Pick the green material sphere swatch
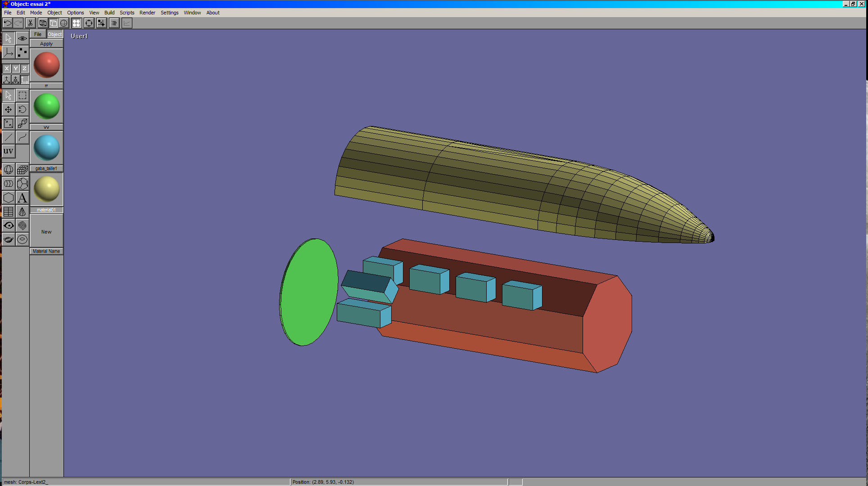The height and width of the screenshot is (486, 868). 46,106
